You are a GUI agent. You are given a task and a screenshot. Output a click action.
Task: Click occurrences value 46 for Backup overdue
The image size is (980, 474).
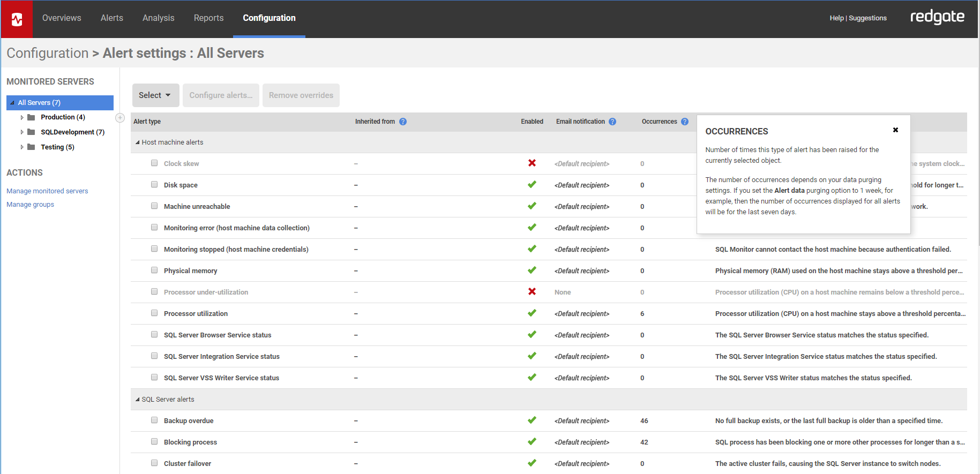pyautogui.click(x=644, y=421)
